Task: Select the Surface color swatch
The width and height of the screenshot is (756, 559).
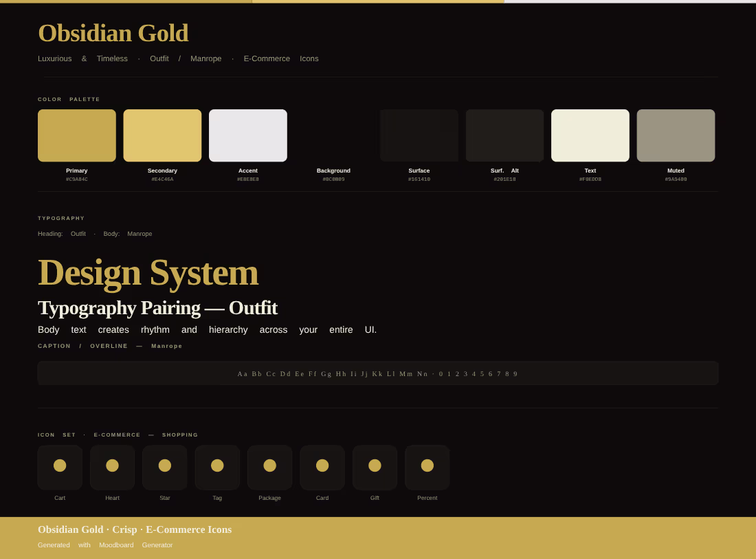Action: point(419,135)
